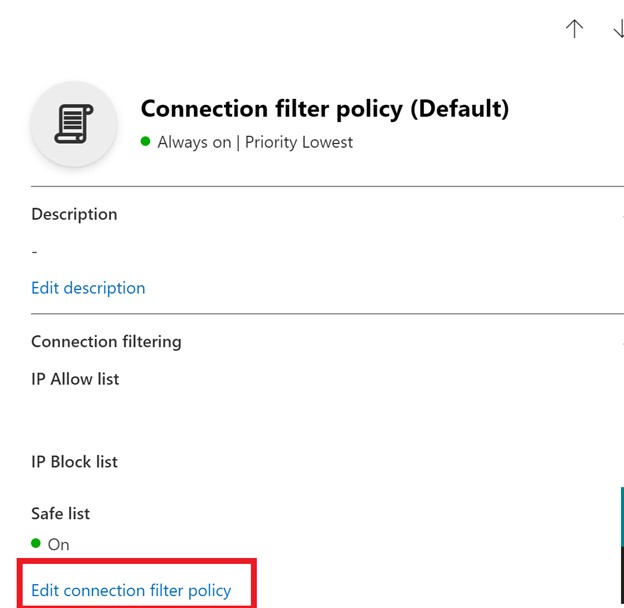Go to next item with down arrow

pyautogui.click(x=619, y=29)
